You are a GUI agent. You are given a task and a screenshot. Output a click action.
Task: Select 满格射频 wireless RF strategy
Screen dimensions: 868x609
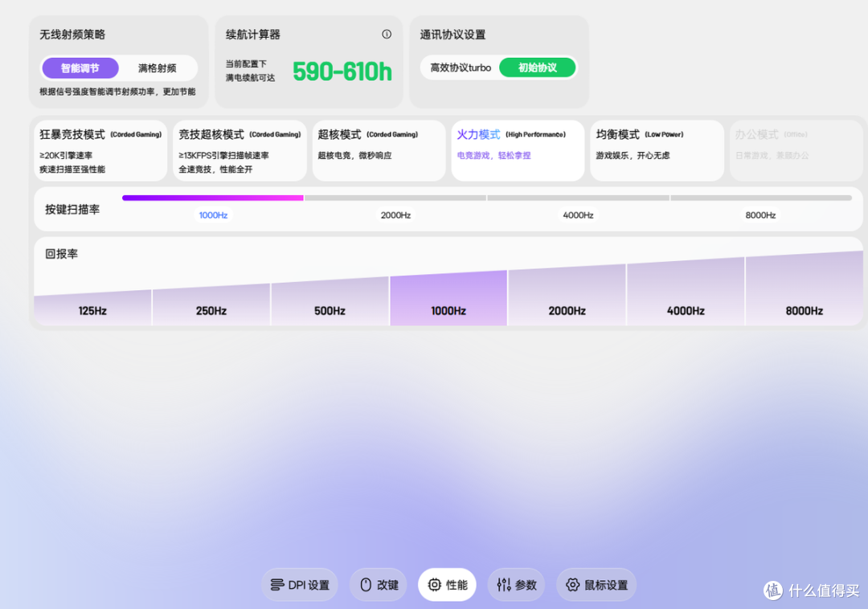158,68
